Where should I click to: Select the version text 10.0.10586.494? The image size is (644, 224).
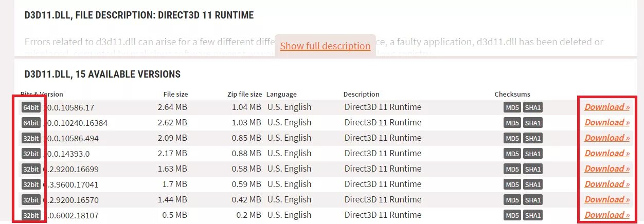pos(70,139)
